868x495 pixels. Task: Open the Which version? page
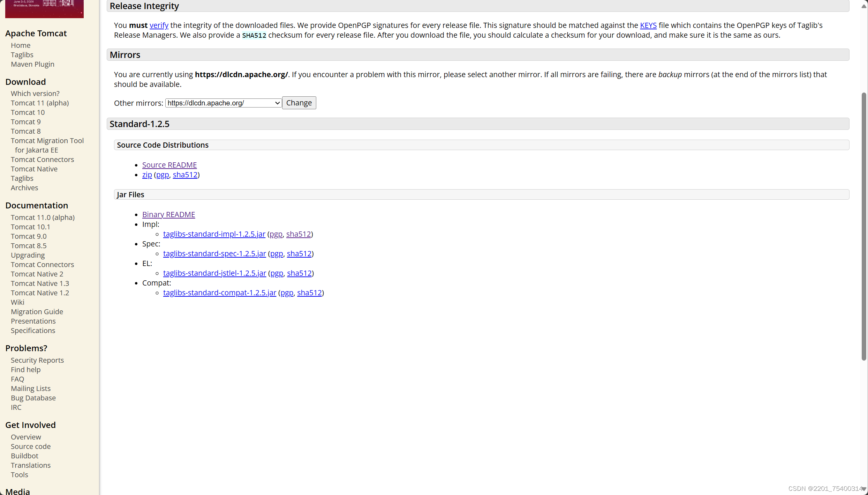[x=35, y=93]
